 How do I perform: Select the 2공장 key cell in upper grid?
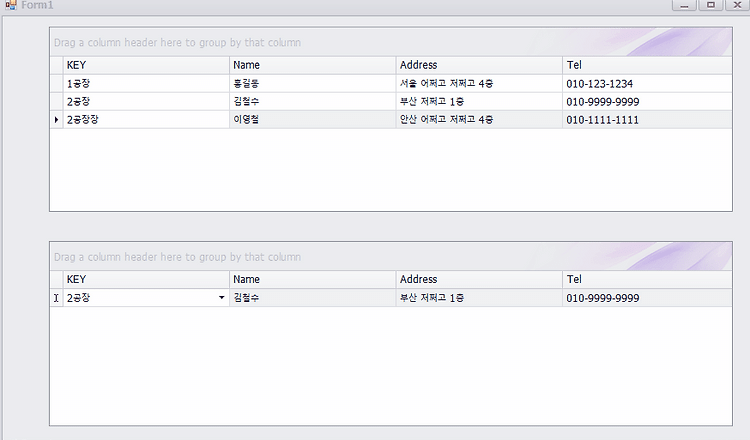(x=146, y=102)
